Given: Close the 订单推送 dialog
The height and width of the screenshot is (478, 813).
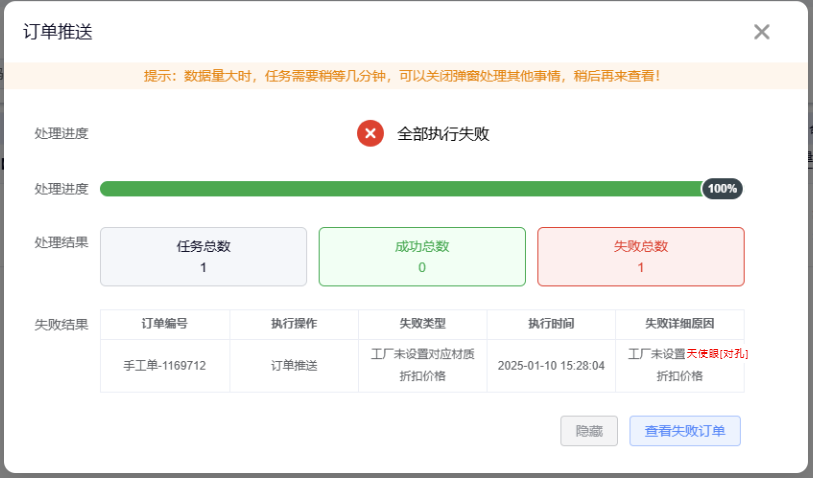Looking at the screenshot, I should 762,32.
